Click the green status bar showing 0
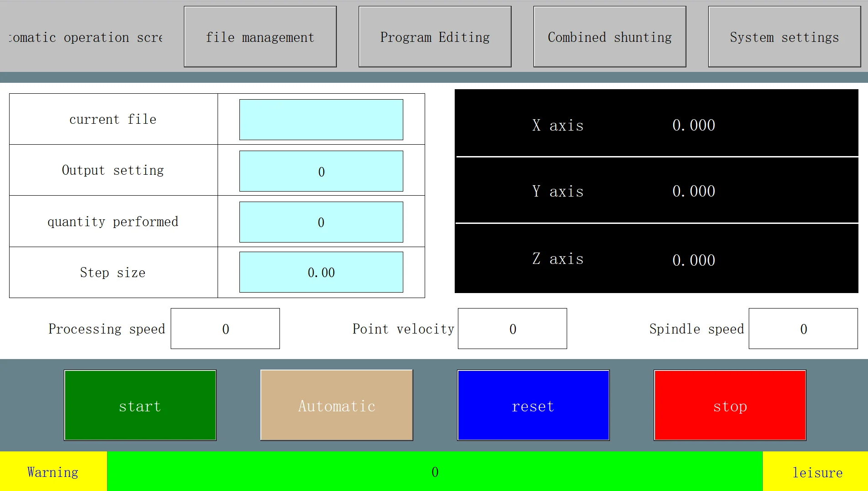The height and width of the screenshot is (491, 868). point(435,471)
